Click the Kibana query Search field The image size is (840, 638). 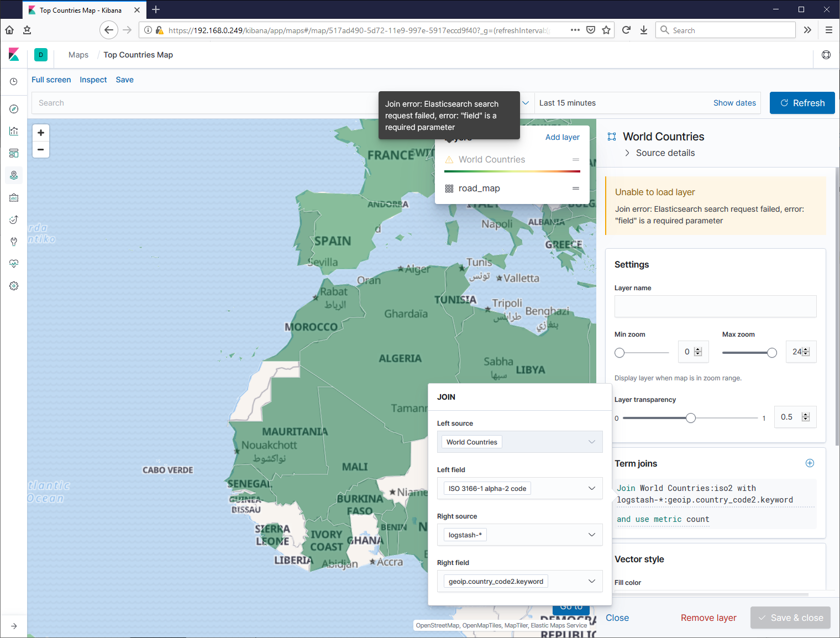204,103
